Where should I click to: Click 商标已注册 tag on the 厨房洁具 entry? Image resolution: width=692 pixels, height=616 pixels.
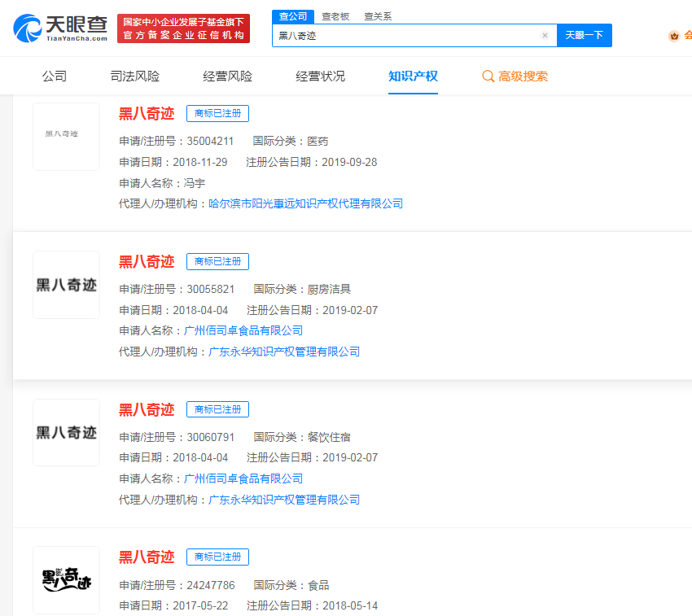click(x=217, y=262)
